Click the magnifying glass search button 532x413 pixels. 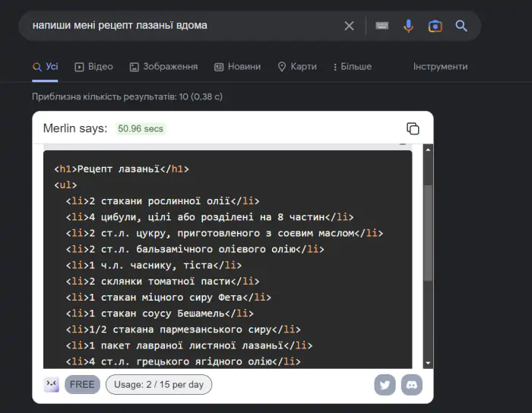click(461, 26)
